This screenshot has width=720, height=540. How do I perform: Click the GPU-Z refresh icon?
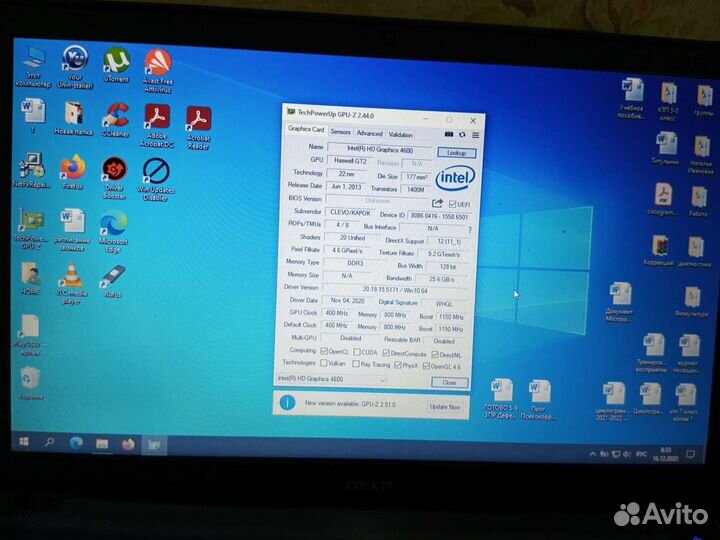tap(463, 134)
